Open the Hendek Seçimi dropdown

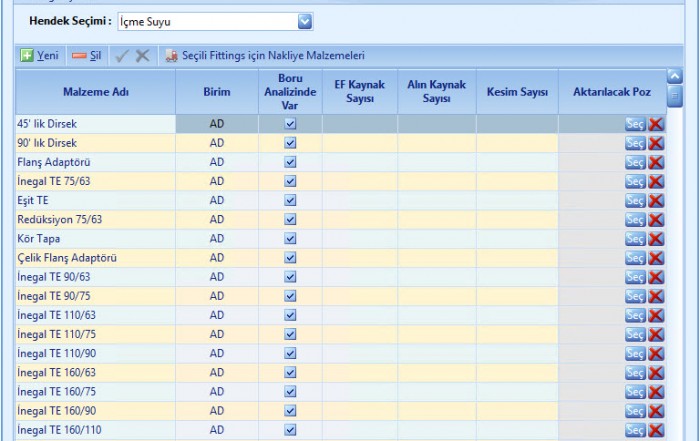[x=305, y=20]
